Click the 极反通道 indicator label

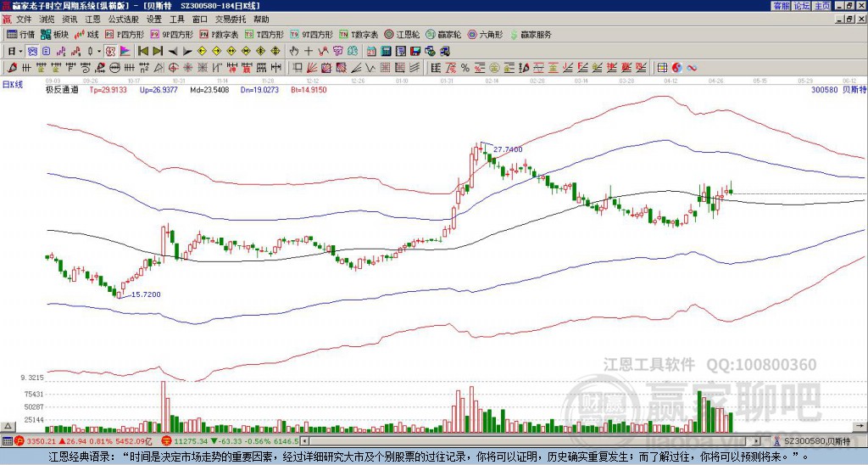coord(62,89)
